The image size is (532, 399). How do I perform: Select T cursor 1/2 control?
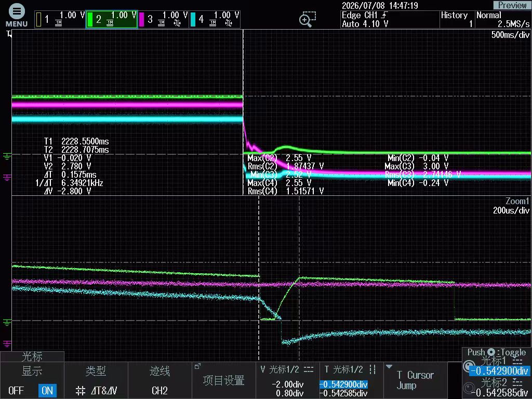point(351,380)
